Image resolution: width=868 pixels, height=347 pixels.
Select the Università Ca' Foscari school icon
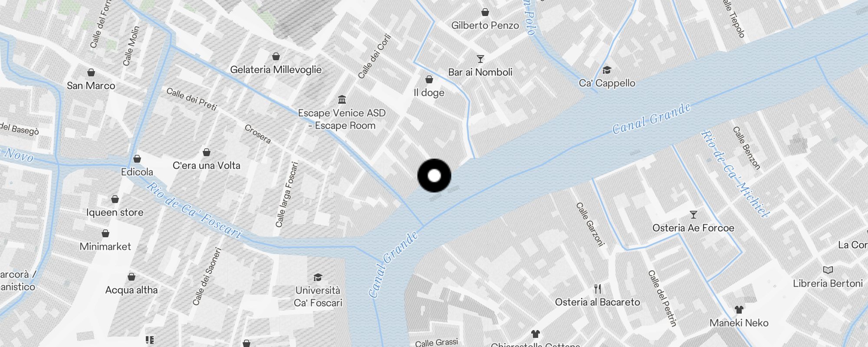pos(318,277)
